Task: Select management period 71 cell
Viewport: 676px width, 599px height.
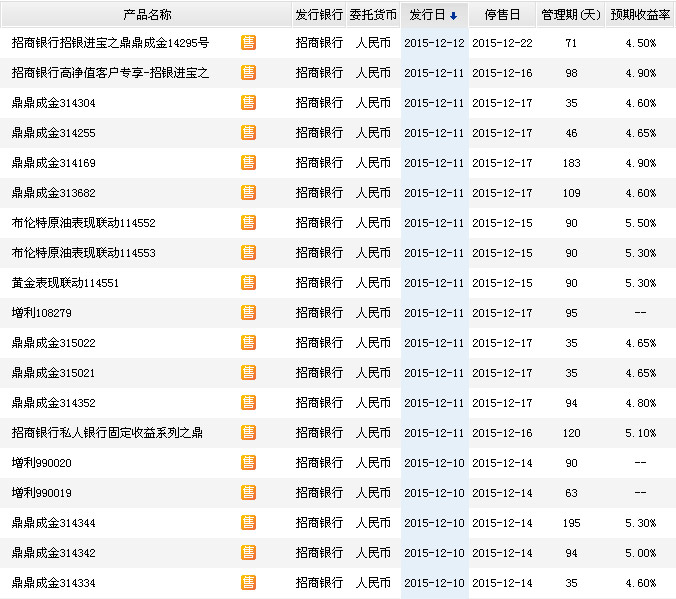Action: 571,43
